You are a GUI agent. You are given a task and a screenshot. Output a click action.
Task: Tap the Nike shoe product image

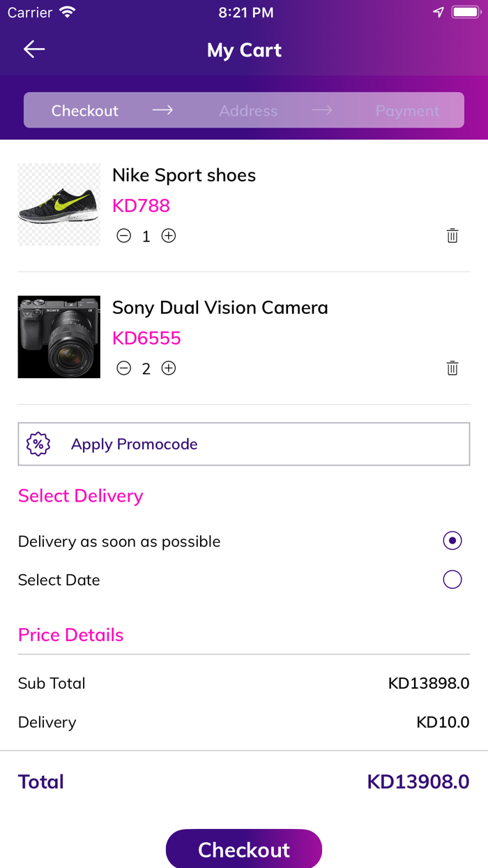click(59, 204)
